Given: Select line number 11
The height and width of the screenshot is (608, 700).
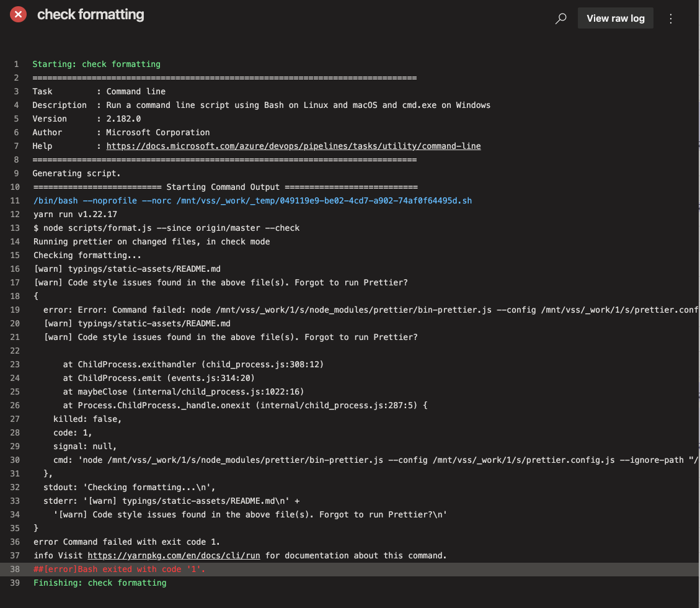Looking at the screenshot, I should (15, 200).
